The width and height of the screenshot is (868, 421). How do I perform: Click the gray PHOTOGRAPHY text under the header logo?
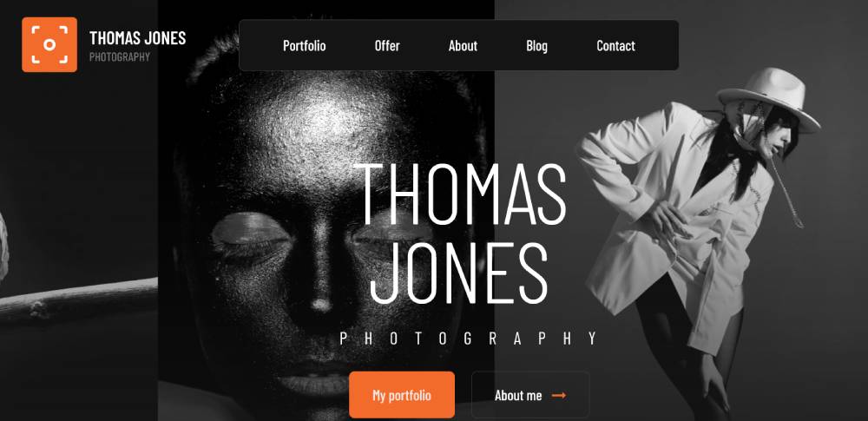[x=120, y=57]
